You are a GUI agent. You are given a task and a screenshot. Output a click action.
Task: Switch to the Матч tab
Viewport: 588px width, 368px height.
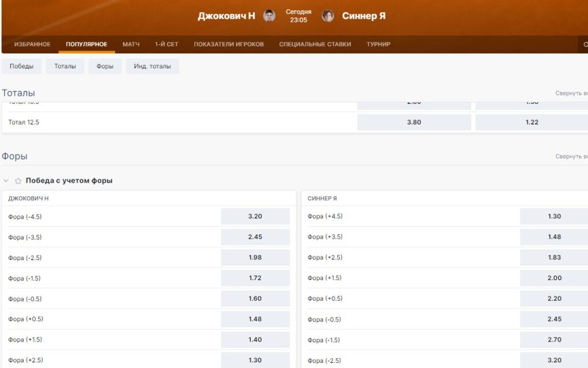point(131,44)
